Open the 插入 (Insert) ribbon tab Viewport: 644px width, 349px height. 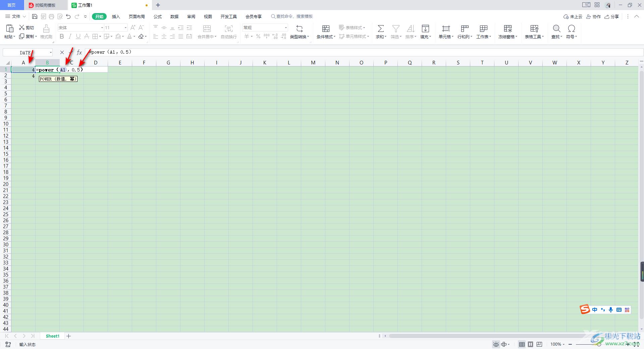tap(116, 16)
